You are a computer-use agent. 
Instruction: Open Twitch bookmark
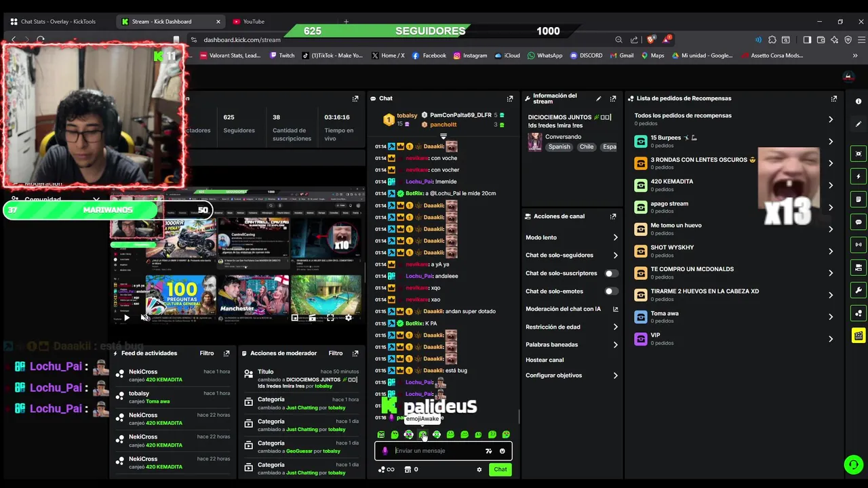[282, 56]
